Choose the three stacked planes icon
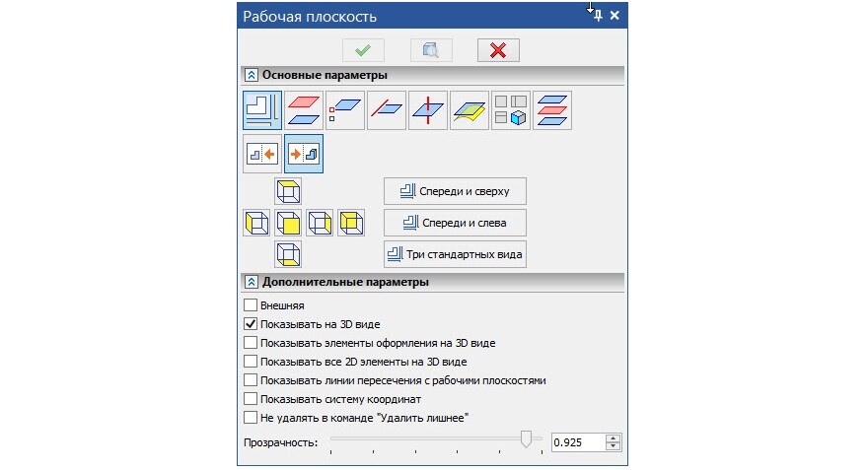 [552, 110]
